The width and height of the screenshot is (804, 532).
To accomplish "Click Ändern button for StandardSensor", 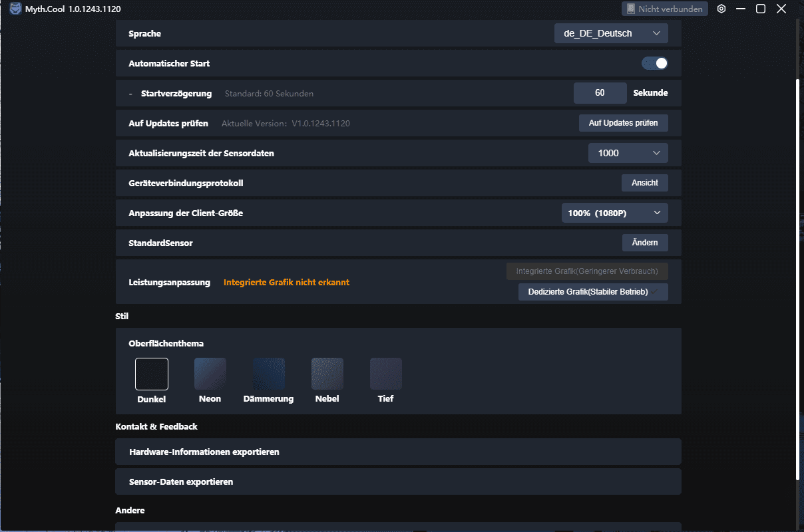I will (644, 243).
